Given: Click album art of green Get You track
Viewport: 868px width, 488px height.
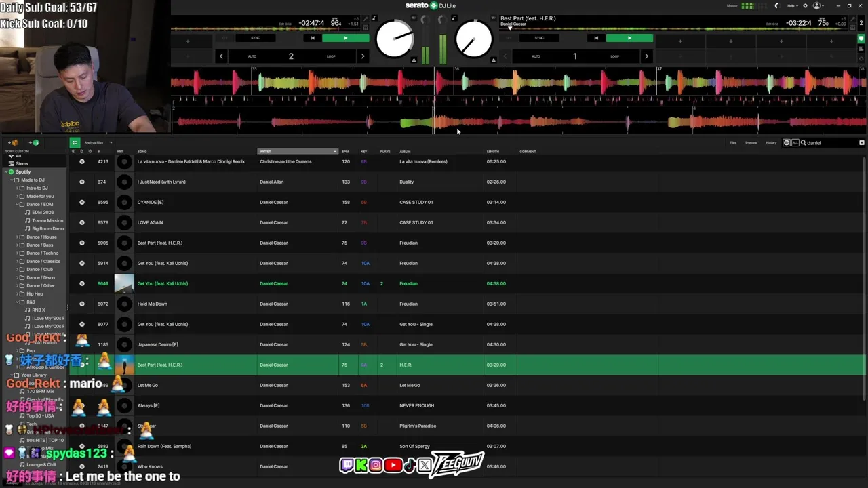Looking at the screenshot, I should (124, 283).
